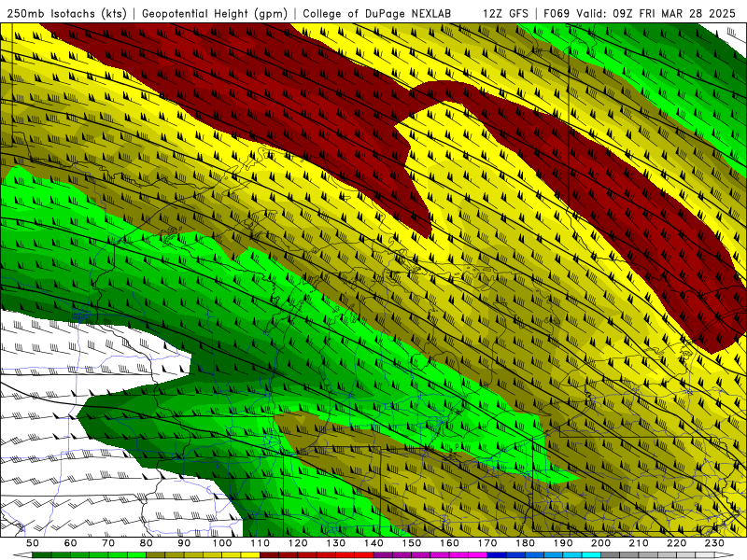747x560 pixels.
Task: Click the 160 legend number
Action: tap(449, 543)
